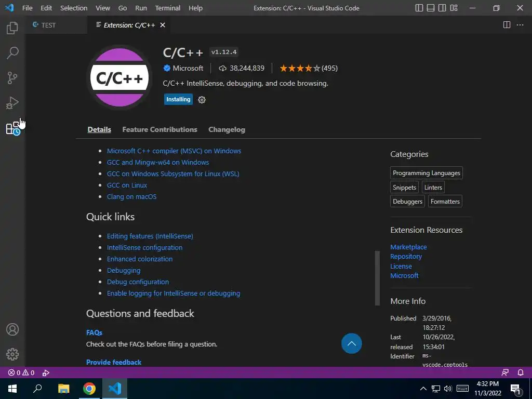Open Google Chrome from taskbar
This screenshot has height=399, width=532.
coord(89,389)
